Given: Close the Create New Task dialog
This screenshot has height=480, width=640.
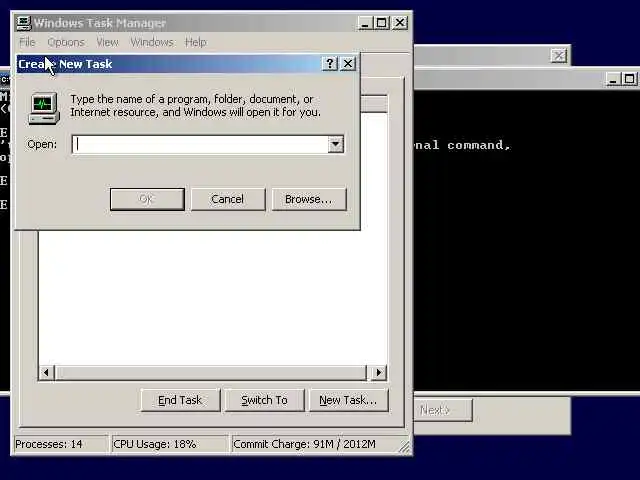Looking at the screenshot, I should tap(348, 64).
